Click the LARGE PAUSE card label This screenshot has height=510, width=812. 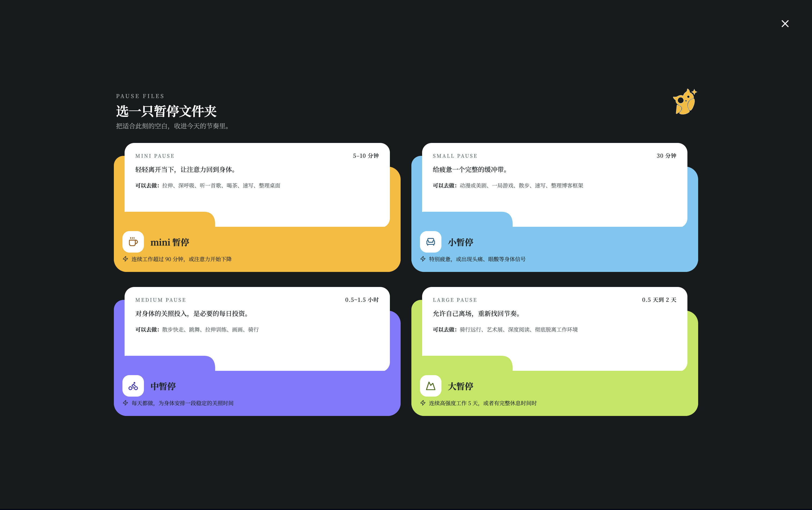coord(455,300)
